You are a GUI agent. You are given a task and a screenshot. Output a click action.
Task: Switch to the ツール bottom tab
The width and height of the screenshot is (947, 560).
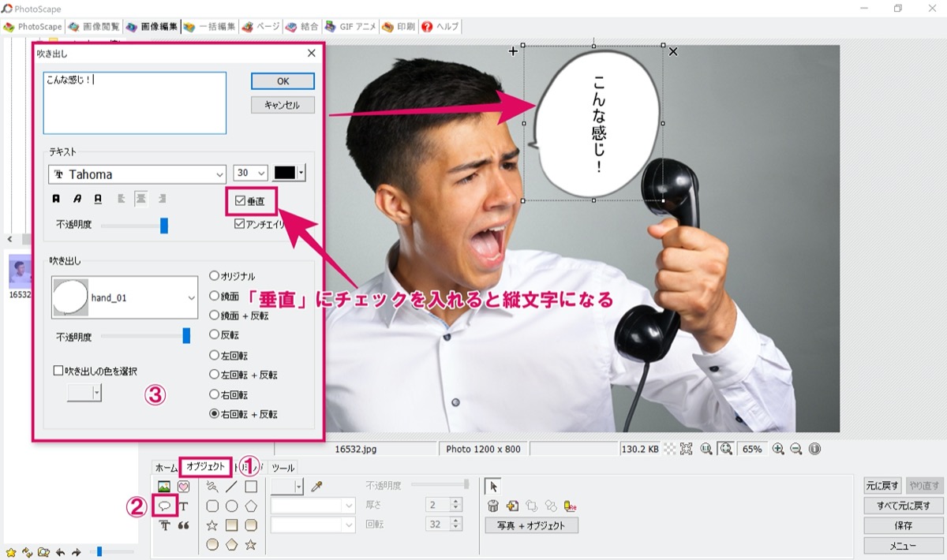point(283,468)
